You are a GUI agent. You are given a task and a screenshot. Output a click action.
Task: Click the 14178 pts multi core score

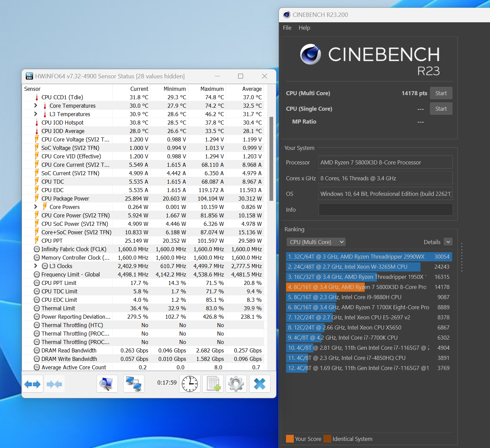click(414, 93)
